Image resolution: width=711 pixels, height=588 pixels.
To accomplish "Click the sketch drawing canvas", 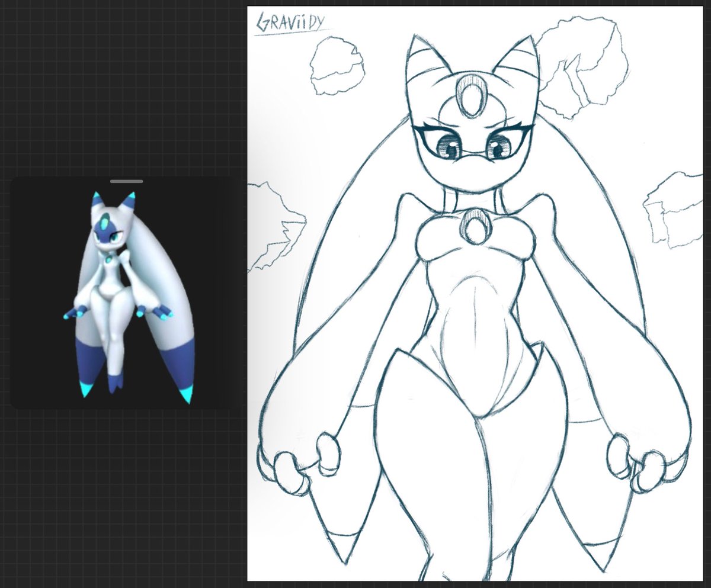I will [x=475, y=295].
